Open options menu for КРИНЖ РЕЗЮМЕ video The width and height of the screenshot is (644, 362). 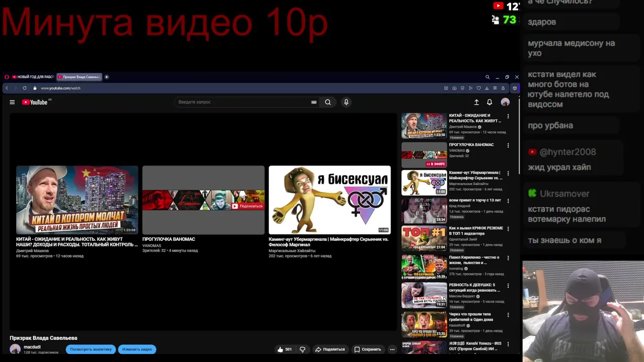(508, 228)
